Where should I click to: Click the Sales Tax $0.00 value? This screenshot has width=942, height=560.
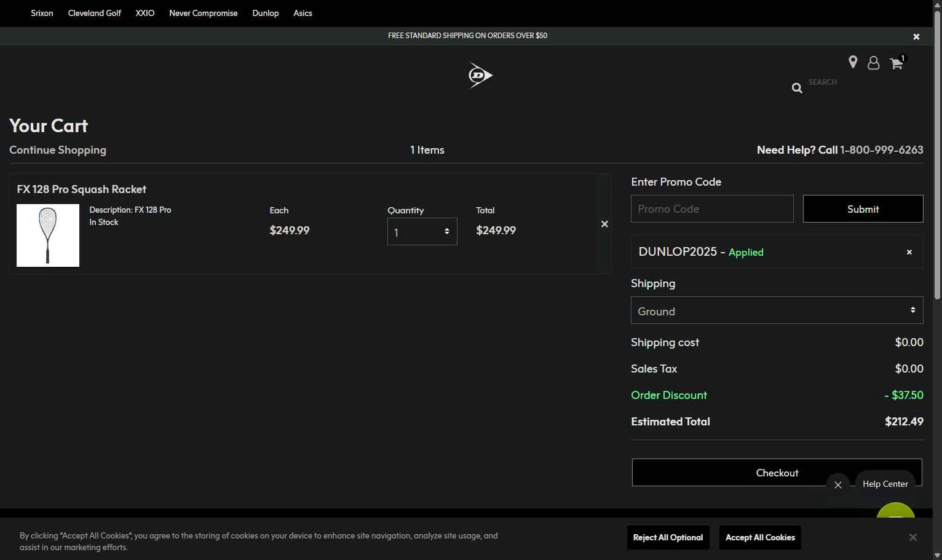coord(909,369)
